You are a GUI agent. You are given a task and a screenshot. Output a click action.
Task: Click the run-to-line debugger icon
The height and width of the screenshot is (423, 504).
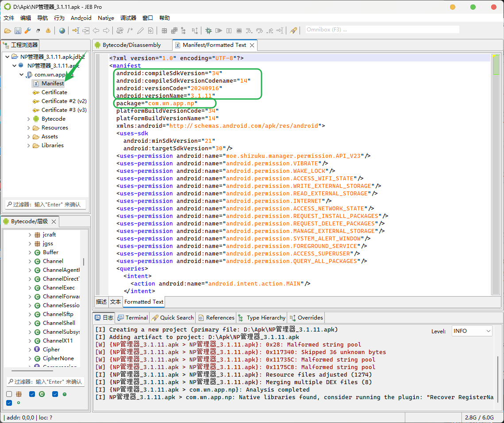[280, 30]
